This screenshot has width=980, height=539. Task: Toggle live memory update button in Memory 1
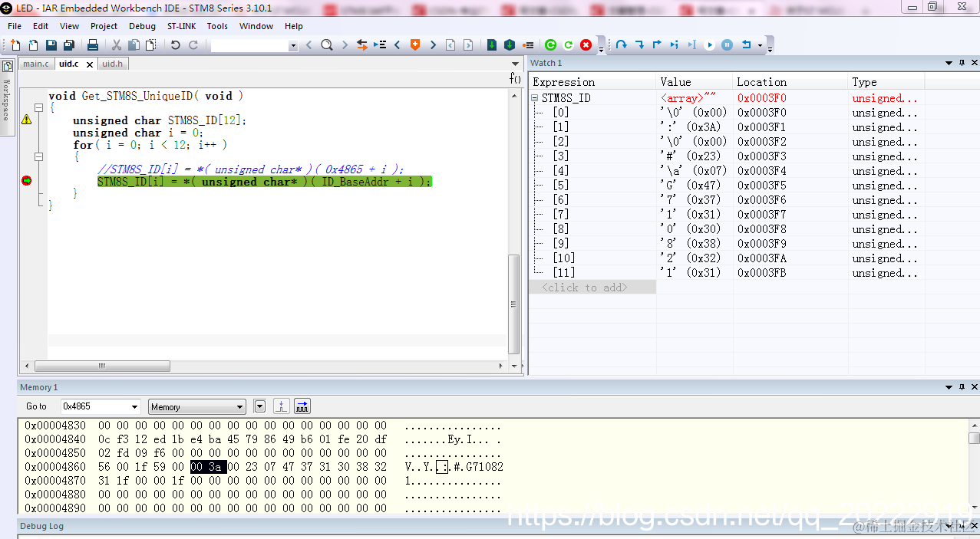(x=302, y=406)
